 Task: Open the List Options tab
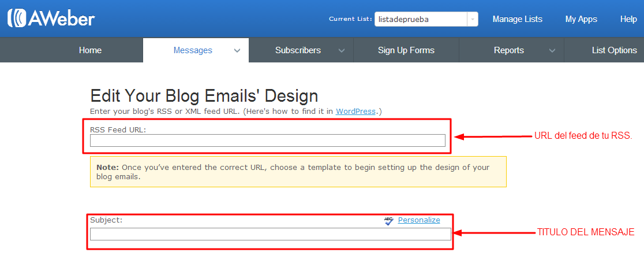click(614, 50)
